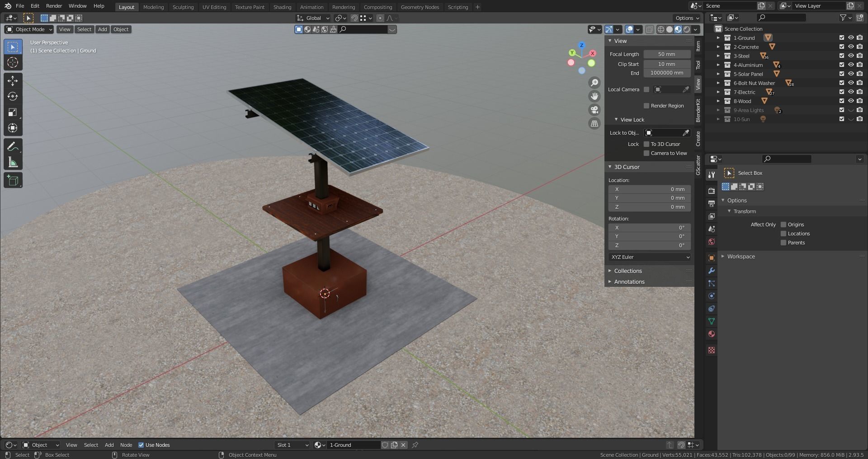This screenshot has height=459, width=868.
Task: Open the Object properties tab
Action: [711, 258]
